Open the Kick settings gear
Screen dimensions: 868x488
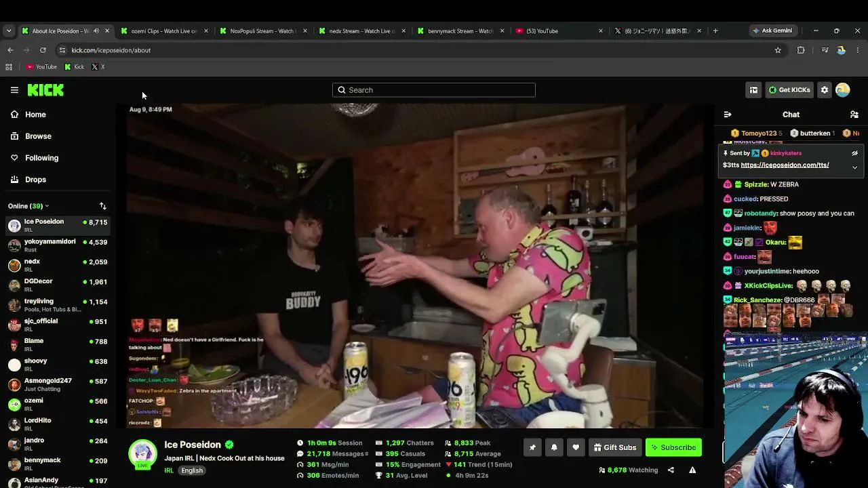click(x=825, y=89)
